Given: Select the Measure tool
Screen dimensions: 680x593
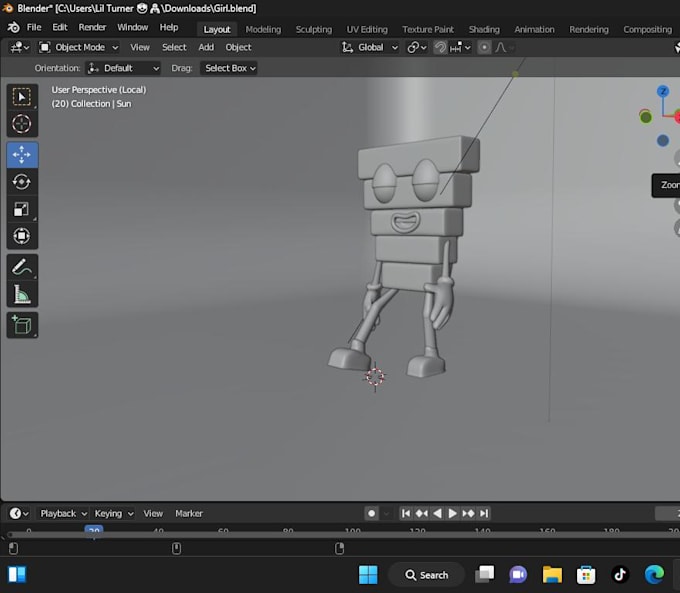Looking at the screenshot, I should coord(22,294).
